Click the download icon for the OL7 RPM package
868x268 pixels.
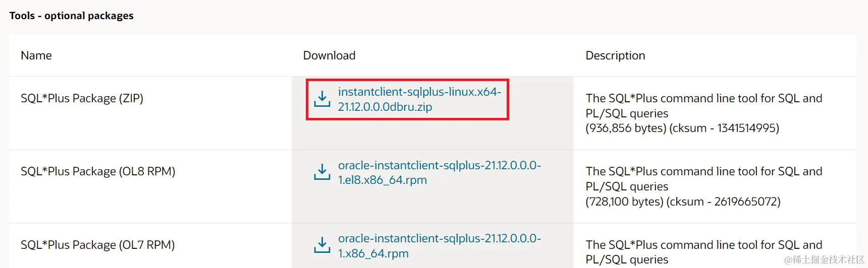(322, 245)
